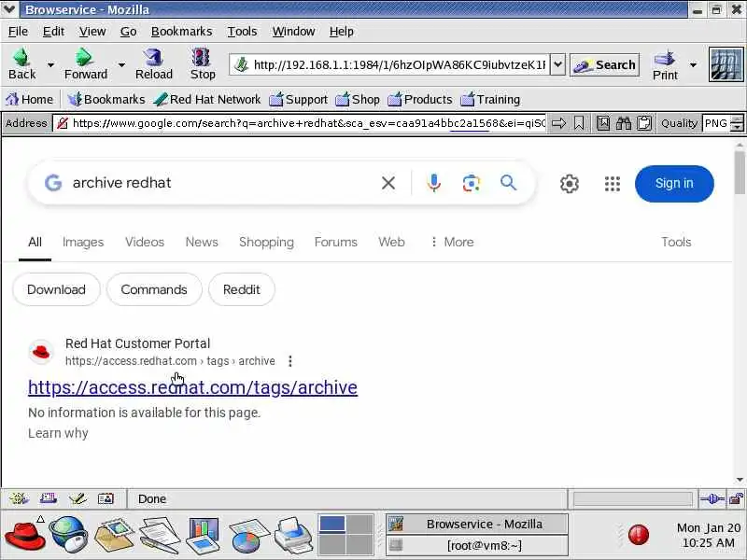Click the Google Tools filter button

click(x=675, y=242)
